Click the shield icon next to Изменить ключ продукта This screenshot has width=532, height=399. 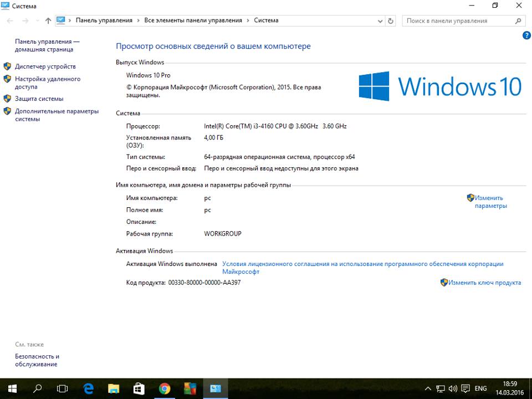444,282
